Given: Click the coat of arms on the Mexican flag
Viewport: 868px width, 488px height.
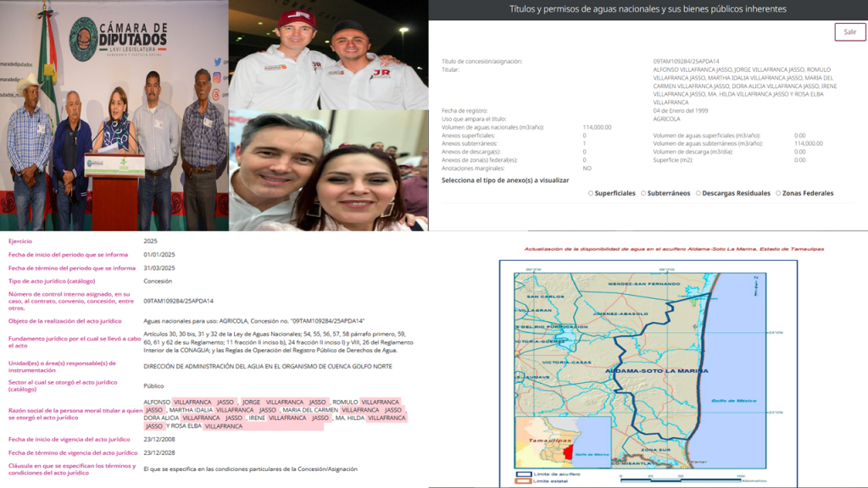Looking at the screenshot, I should tap(47, 70).
